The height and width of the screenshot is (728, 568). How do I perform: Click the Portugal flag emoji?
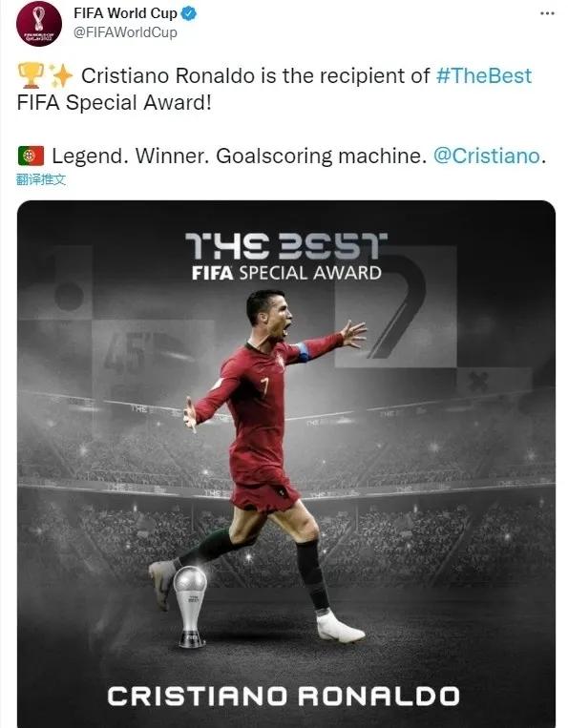tap(32, 156)
